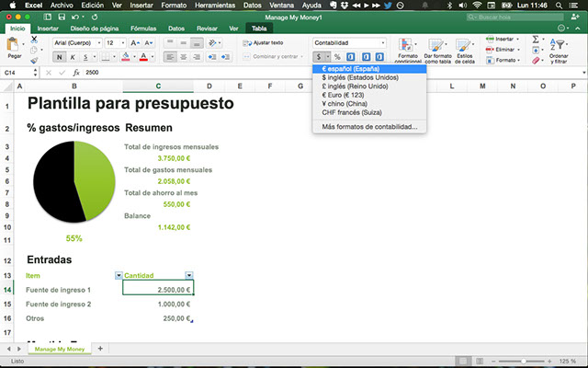Toggle underline (S) formatting
The width and height of the screenshot is (588, 368).
coord(85,57)
